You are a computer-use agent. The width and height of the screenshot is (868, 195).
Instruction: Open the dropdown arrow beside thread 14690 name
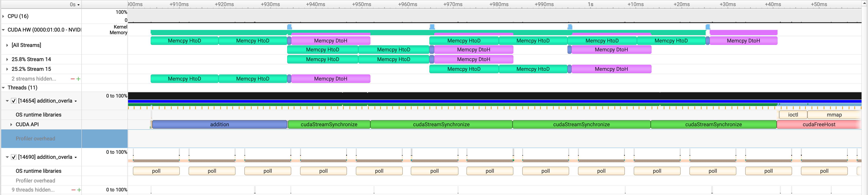(x=76, y=157)
